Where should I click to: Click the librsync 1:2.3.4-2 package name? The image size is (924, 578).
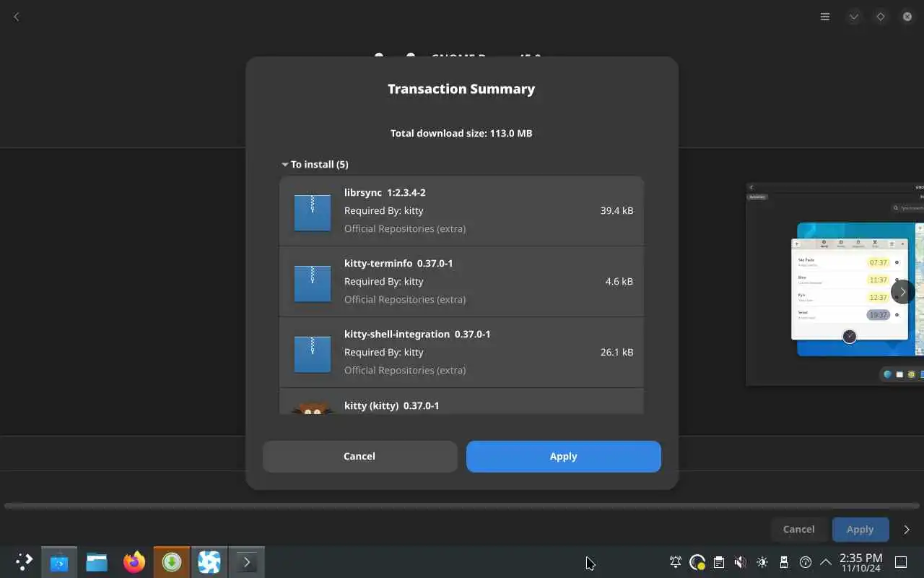coord(385,192)
